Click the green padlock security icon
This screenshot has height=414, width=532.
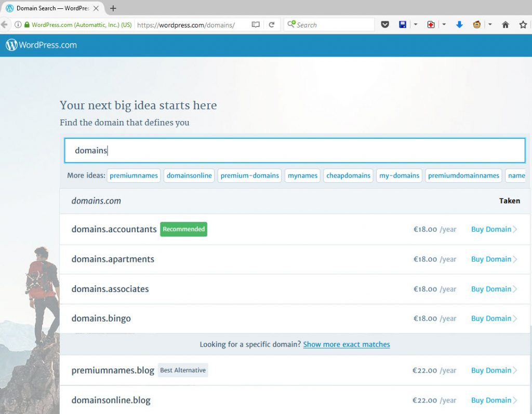pyautogui.click(x=27, y=24)
